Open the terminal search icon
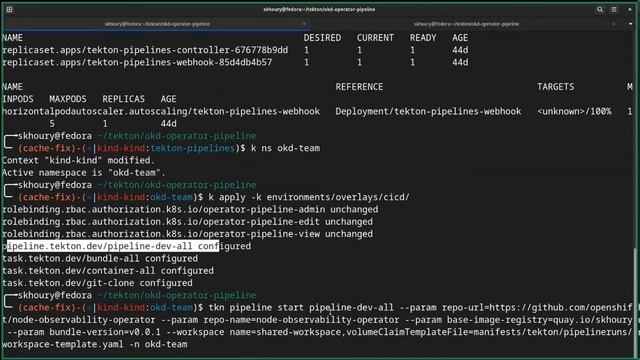The image size is (640, 360). coord(600,9)
